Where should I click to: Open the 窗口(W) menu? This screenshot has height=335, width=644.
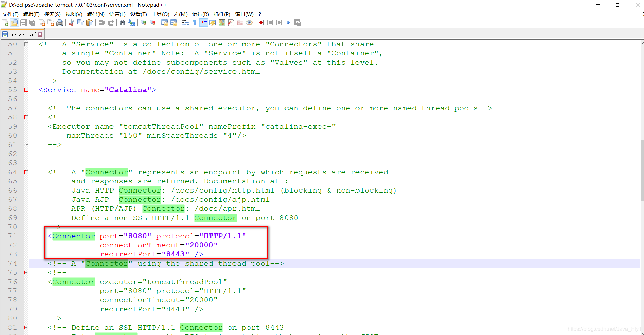coord(245,14)
